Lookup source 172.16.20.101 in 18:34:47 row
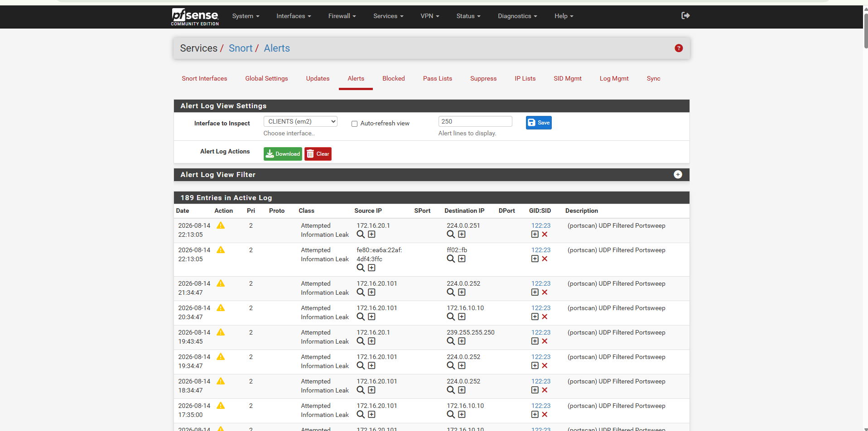The image size is (868, 431). (361, 390)
